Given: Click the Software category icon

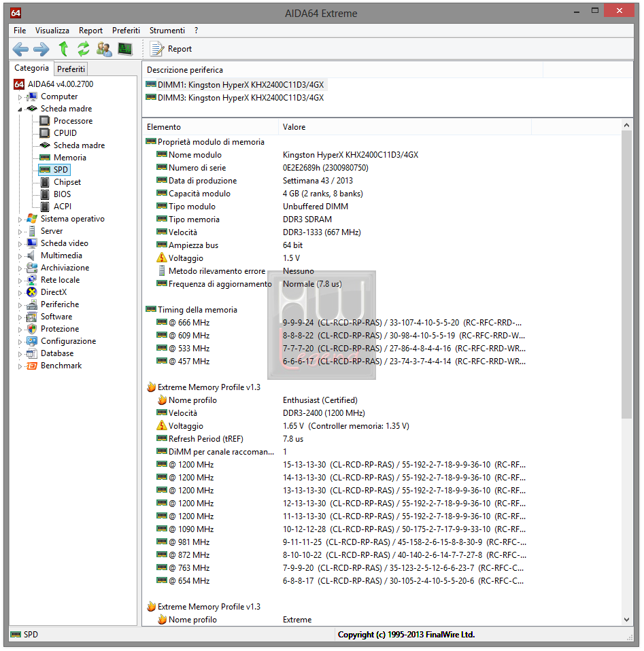Looking at the screenshot, I should pos(31,317).
